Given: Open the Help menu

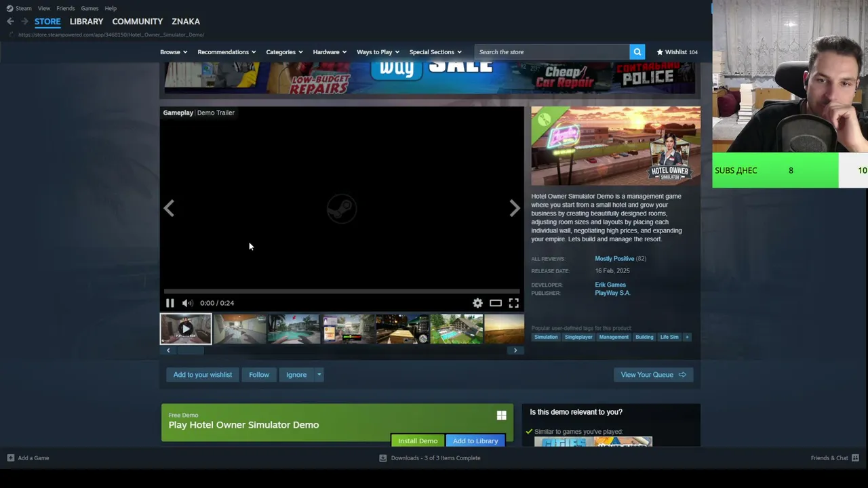Looking at the screenshot, I should (x=111, y=8).
